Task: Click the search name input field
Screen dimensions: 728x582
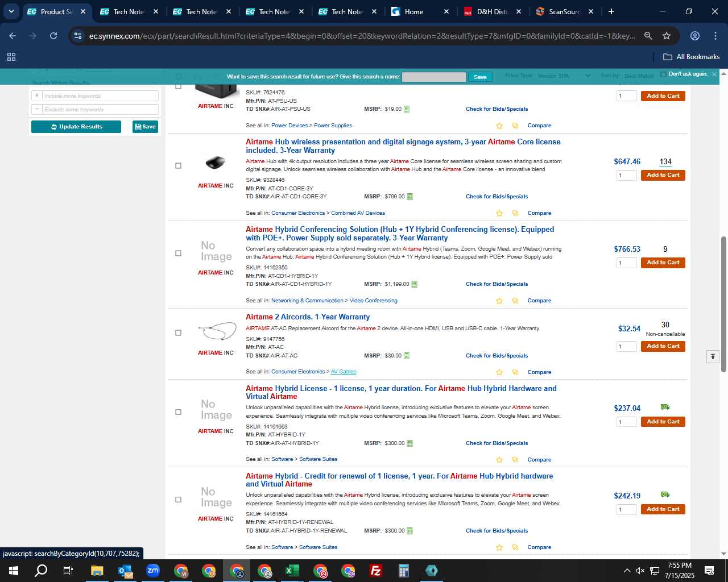Action: (434, 77)
